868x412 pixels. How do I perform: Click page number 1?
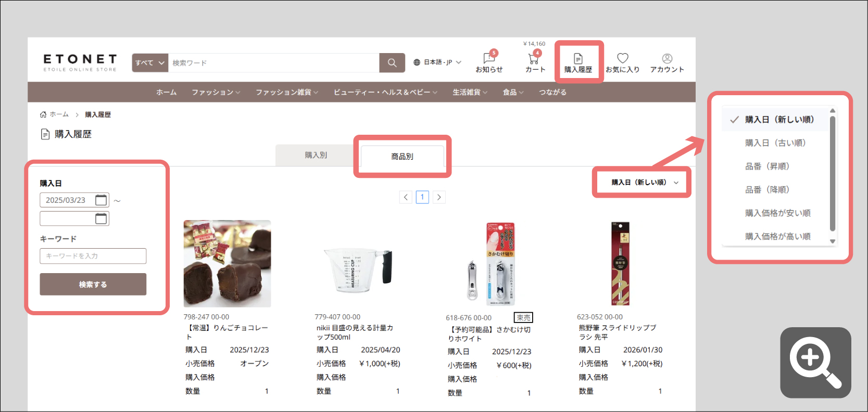coord(422,197)
